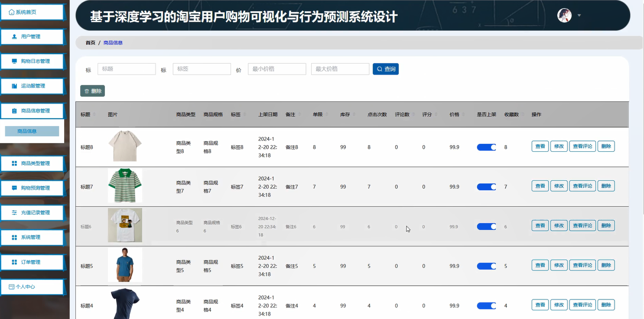The image size is (644, 319).
Task: Click 删除 in the 标题5 row
Action: coord(606,265)
